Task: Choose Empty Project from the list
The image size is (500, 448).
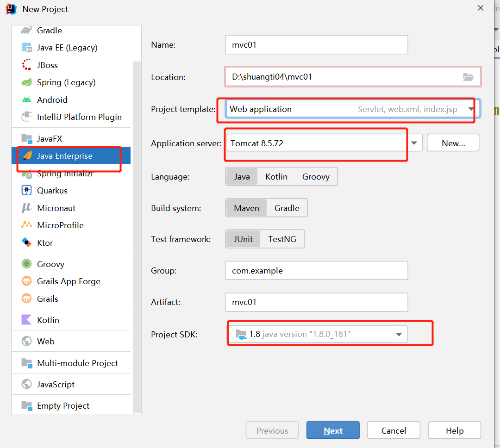Action: point(63,406)
